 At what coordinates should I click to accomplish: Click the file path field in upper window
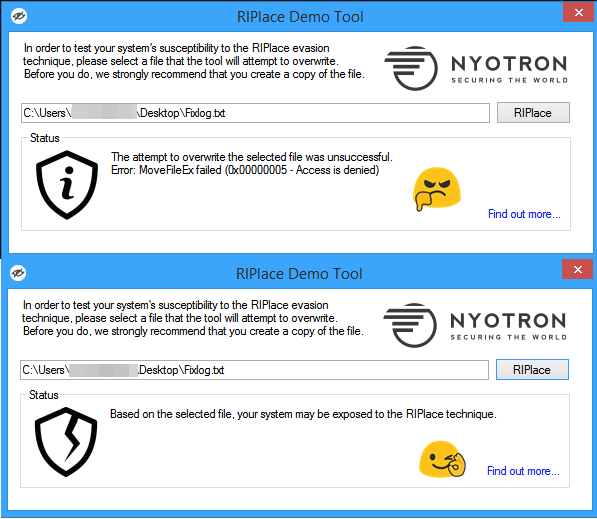click(255, 113)
